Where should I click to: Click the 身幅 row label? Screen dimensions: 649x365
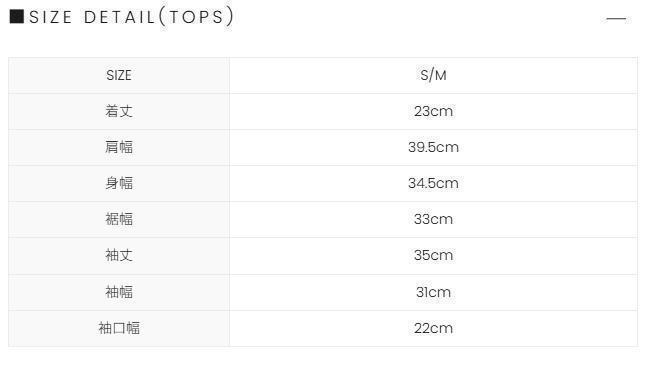click(x=119, y=183)
